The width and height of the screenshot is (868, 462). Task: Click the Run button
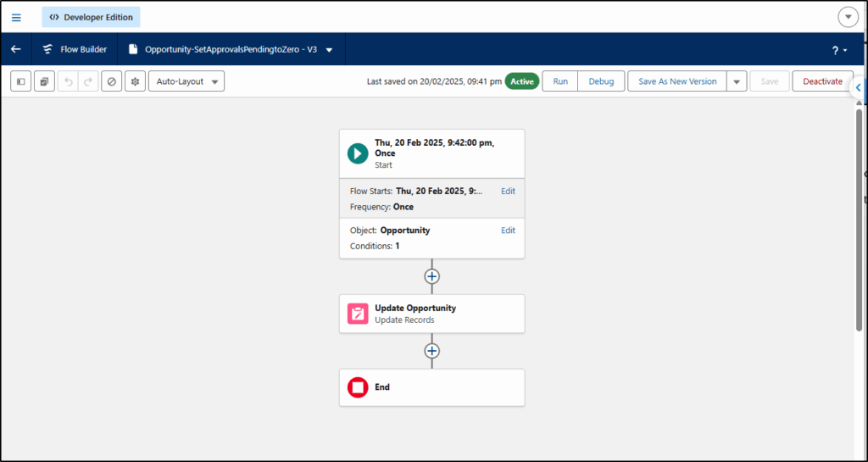pos(560,81)
